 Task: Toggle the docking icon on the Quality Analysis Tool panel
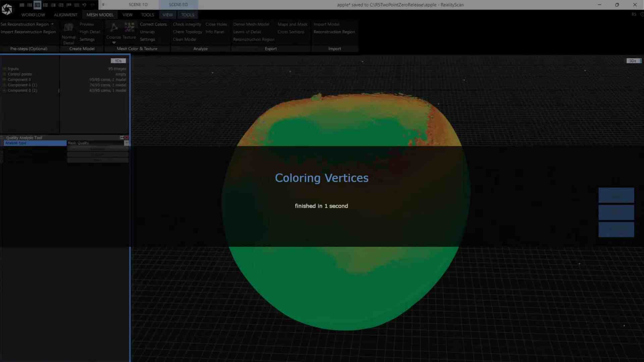pyautogui.click(x=122, y=137)
